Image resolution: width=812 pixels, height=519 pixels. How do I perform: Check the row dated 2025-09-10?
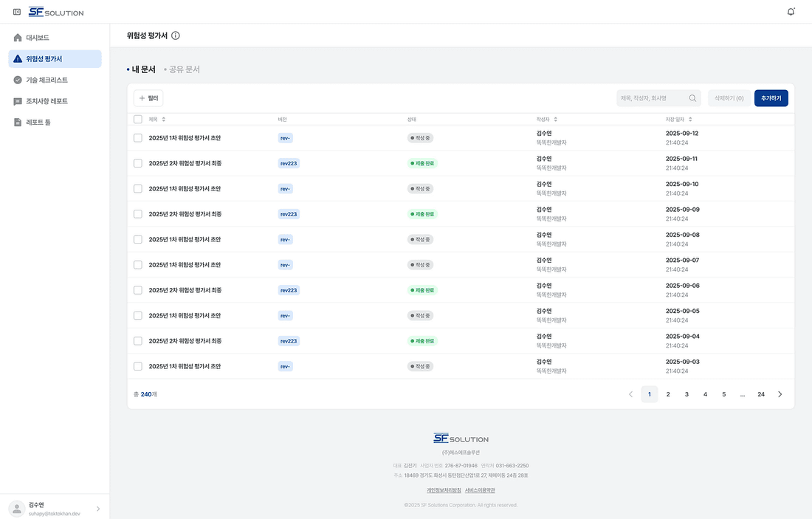[138, 188]
